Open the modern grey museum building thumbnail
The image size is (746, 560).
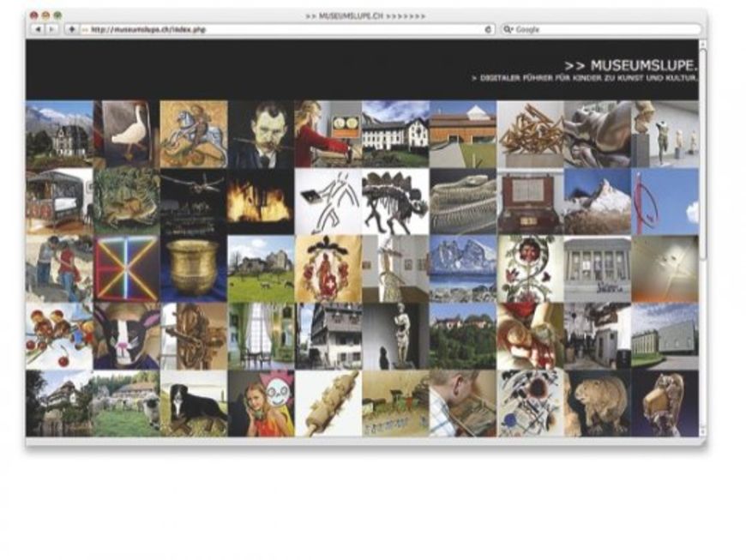[665, 336]
